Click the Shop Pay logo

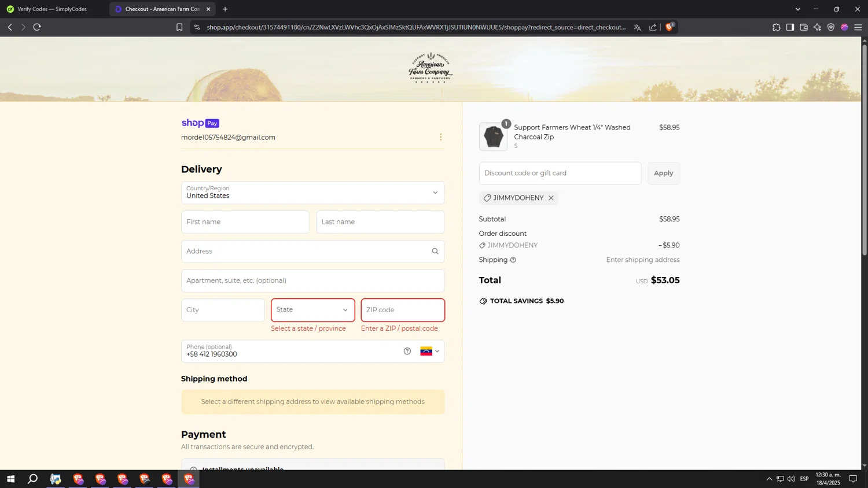pyautogui.click(x=200, y=123)
